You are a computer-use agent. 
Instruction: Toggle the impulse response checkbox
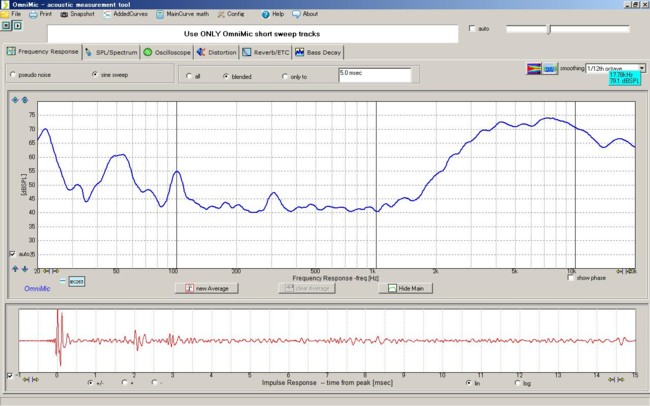click(x=10, y=376)
